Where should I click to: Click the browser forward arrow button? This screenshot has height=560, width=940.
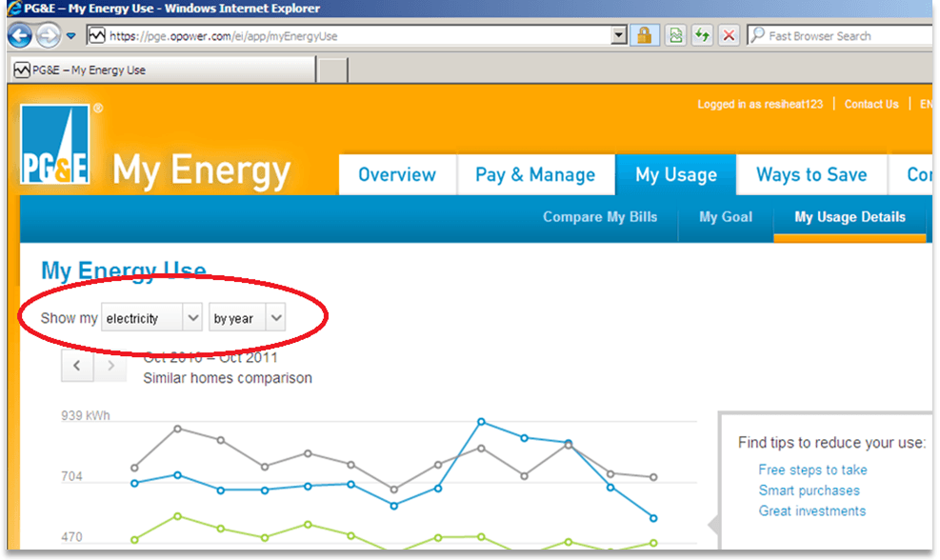click(48, 36)
